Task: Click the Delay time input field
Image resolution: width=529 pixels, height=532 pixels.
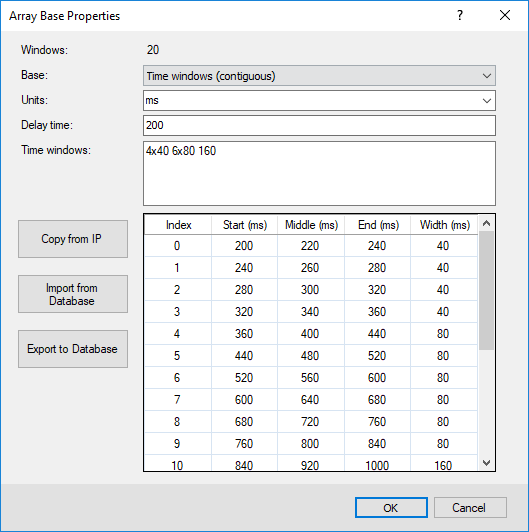Action: pos(319,126)
